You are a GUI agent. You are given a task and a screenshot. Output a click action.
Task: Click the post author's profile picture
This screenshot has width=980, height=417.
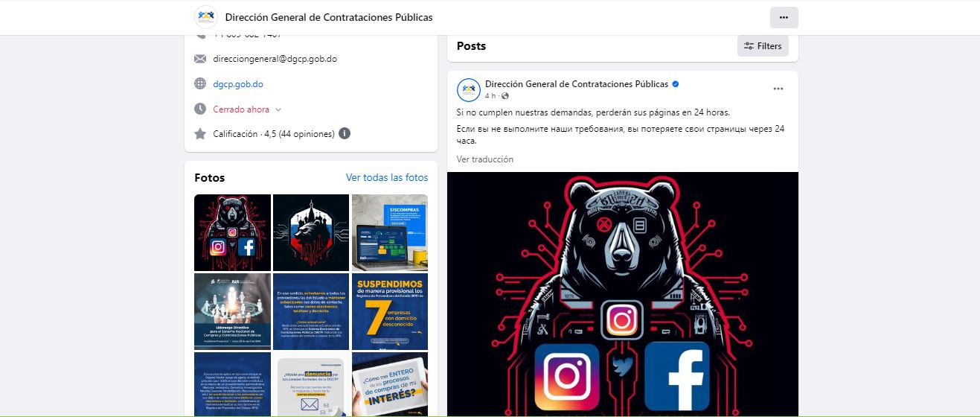click(x=469, y=89)
